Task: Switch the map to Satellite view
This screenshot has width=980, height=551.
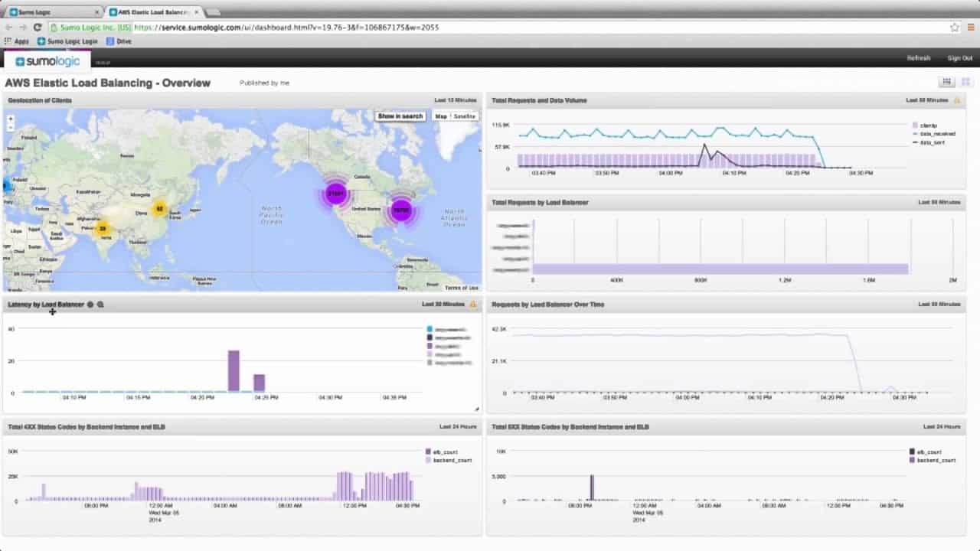Action: tap(464, 116)
